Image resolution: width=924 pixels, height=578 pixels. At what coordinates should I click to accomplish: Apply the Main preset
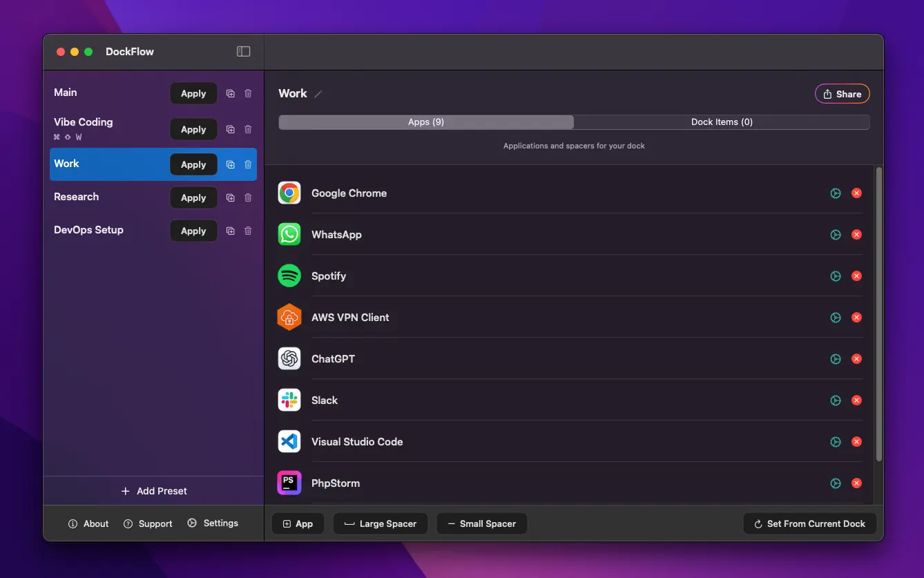pos(193,93)
